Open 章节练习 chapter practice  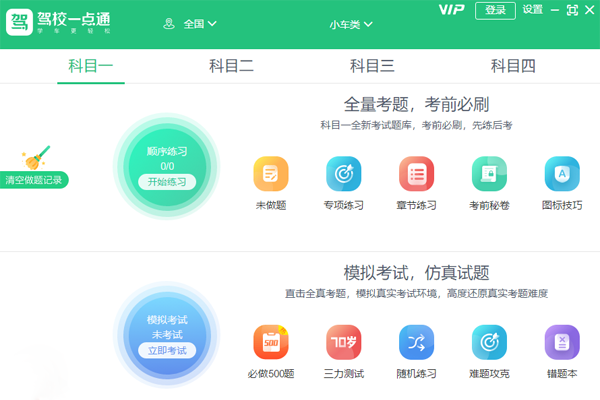(416, 175)
